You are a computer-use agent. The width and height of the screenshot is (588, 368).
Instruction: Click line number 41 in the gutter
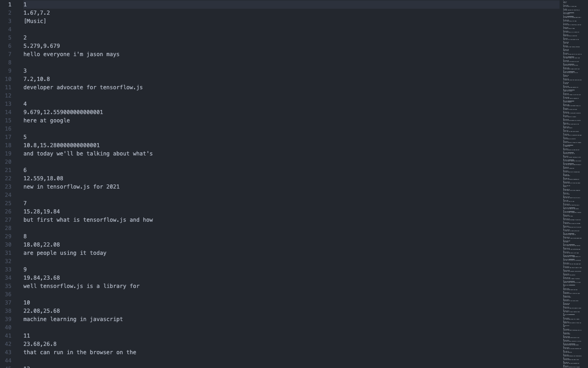pos(8,336)
